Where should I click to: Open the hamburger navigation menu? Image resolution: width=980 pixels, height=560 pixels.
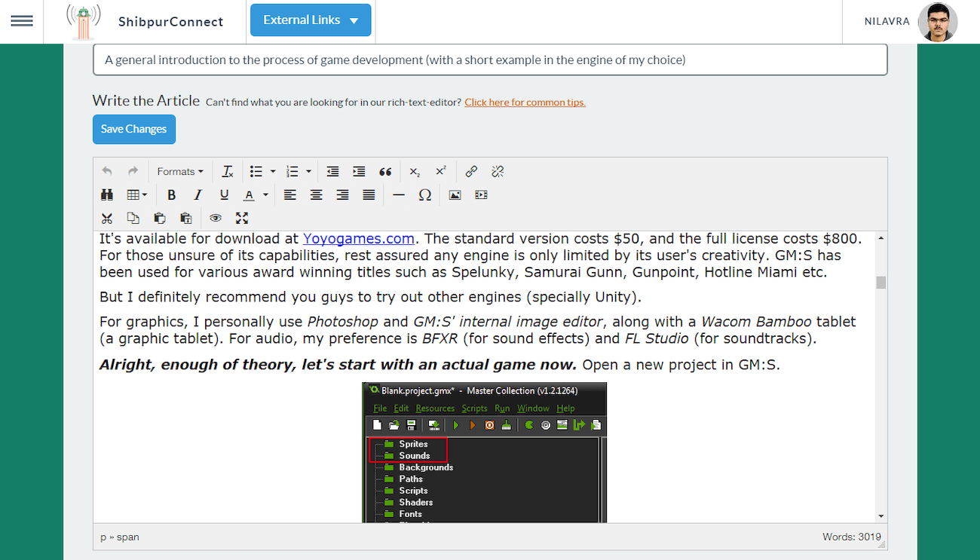pos(22,21)
